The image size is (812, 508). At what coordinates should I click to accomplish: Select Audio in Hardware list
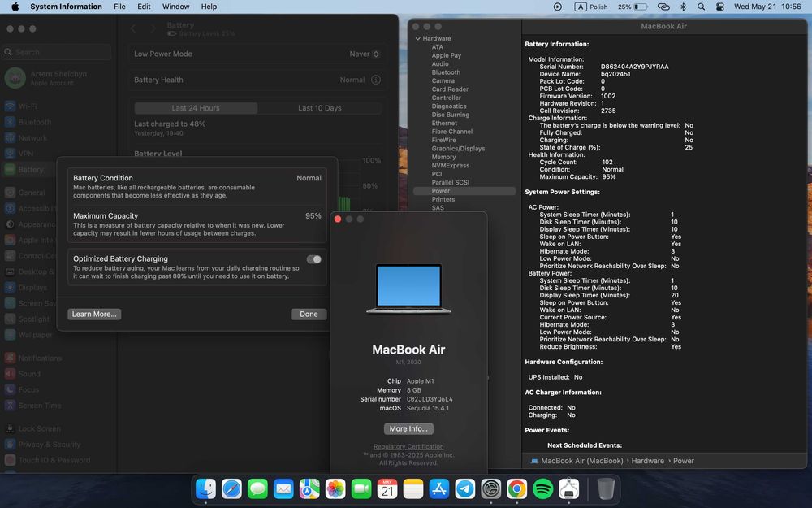tap(440, 63)
